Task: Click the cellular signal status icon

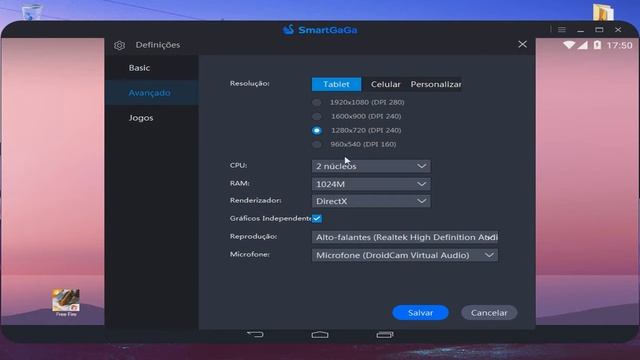Action: click(x=582, y=45)
